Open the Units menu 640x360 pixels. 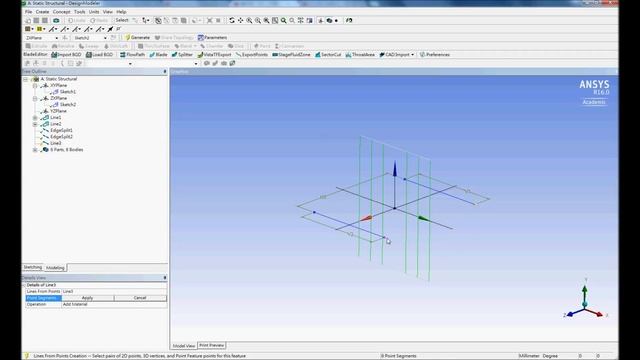94,12
